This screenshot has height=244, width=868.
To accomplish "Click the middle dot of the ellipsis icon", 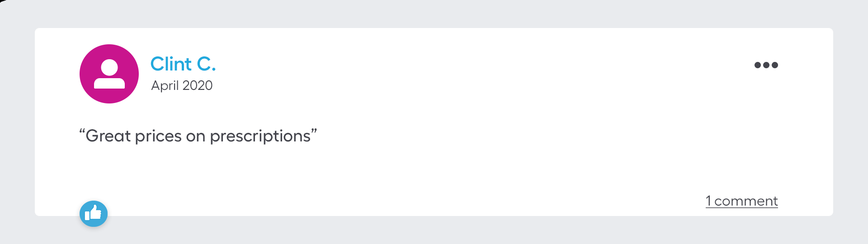I will pyautogui.click(x=766, y=65).
